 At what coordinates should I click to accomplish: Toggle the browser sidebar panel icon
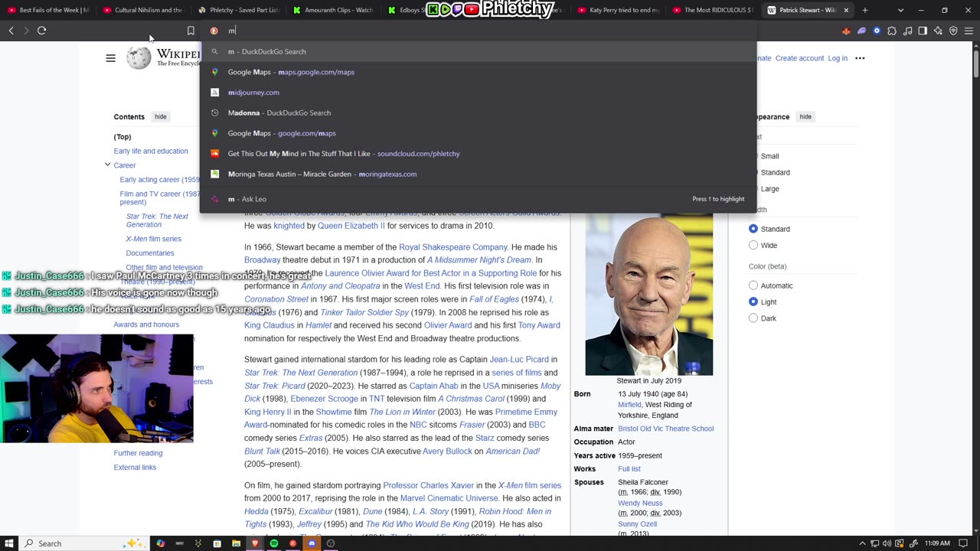923,31
